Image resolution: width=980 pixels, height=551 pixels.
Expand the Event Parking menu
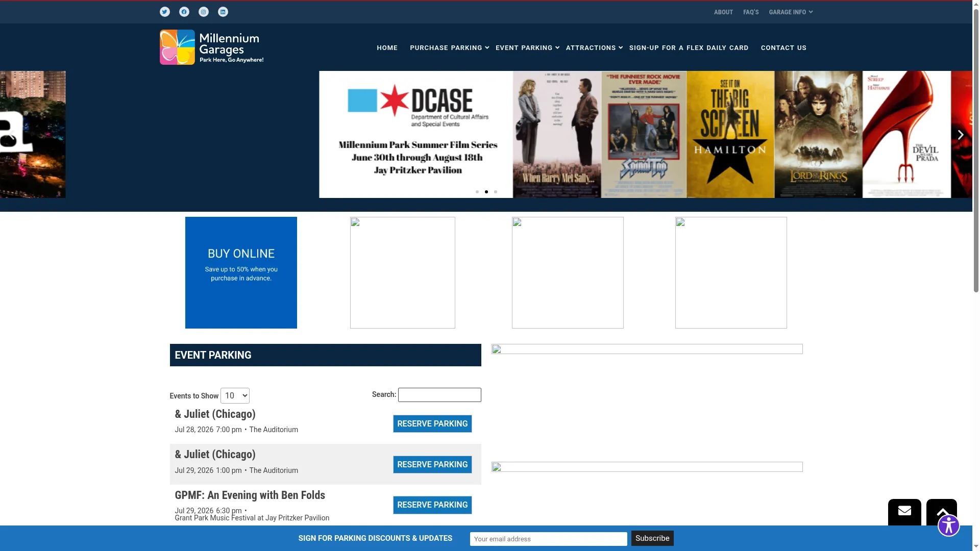(527, 48)
